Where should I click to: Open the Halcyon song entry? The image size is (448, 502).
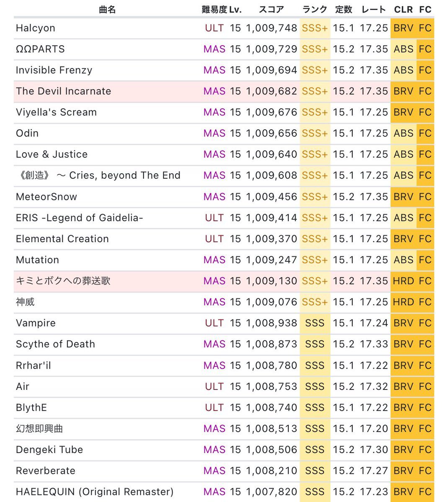(x=36, y=28)
